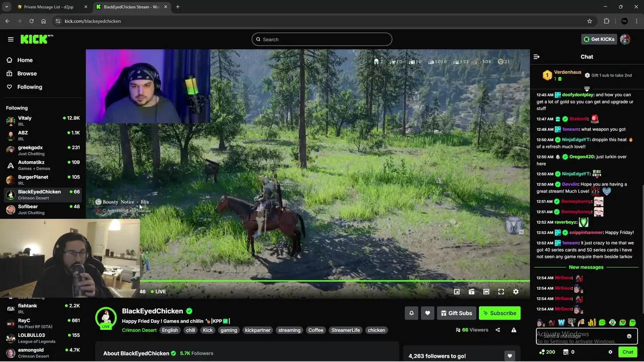Open the hamburger navigation menu
The height and width of the screenshot is (362, 644).
coord(11,39)
